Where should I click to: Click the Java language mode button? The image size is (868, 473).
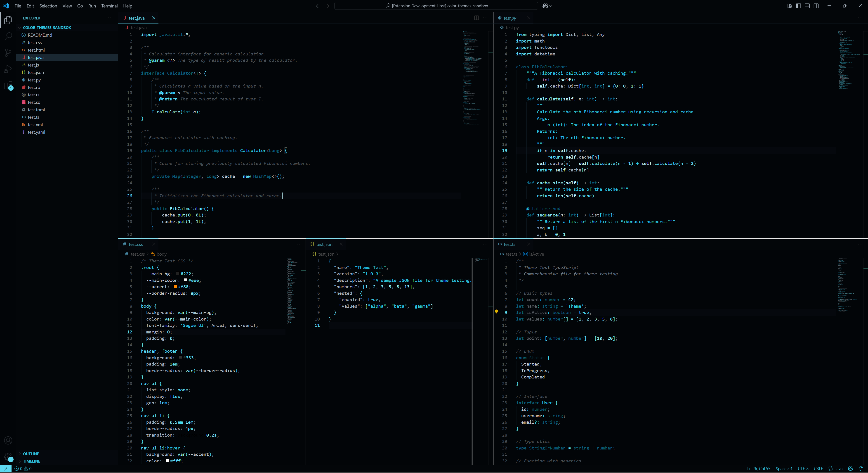click(835, 469)
